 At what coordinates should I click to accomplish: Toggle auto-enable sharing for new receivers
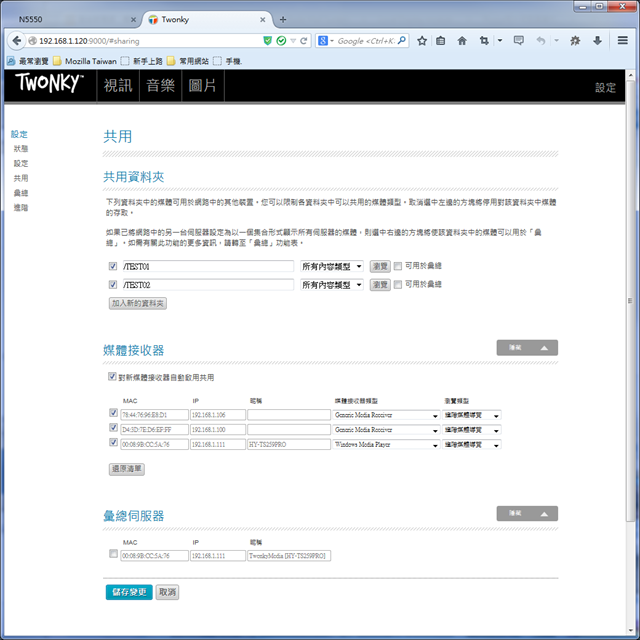coord(112,376)
